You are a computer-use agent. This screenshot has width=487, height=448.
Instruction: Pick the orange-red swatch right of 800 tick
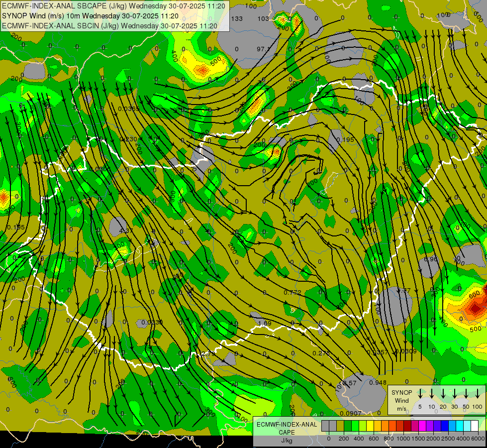pyautogui.click(x=392, y=426)
